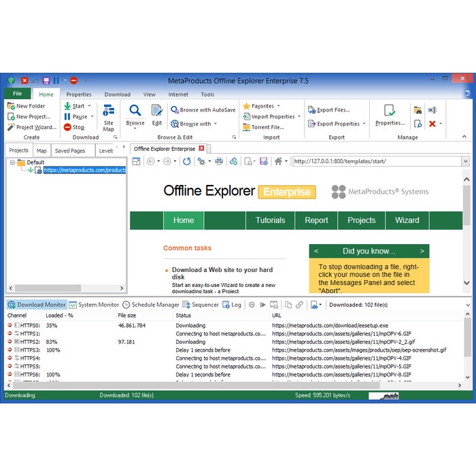This screenshot has width=476, height=476.
Task: Collapse the Default folder tree node
Action: click(x=12, y=163)
